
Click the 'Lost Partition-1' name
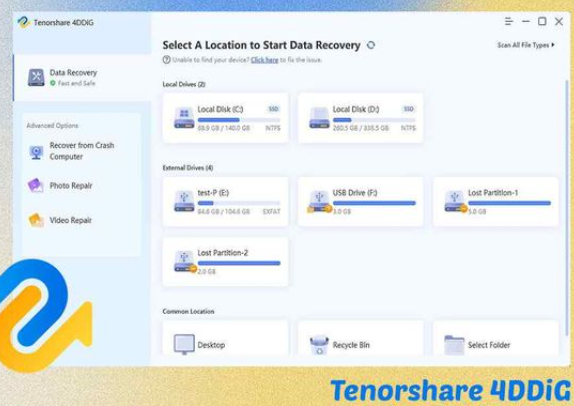pyautogui.click(x=493, y=193)
